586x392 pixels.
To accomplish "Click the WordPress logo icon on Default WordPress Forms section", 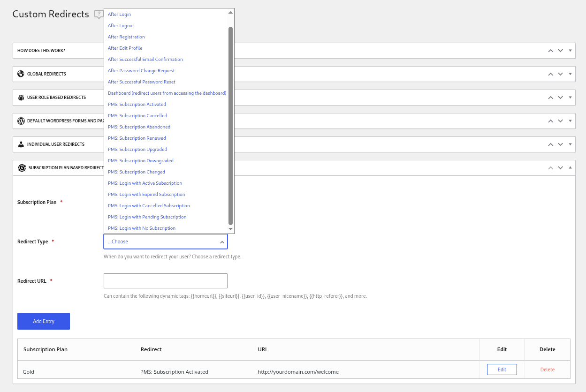I will (x=21, y=121).
